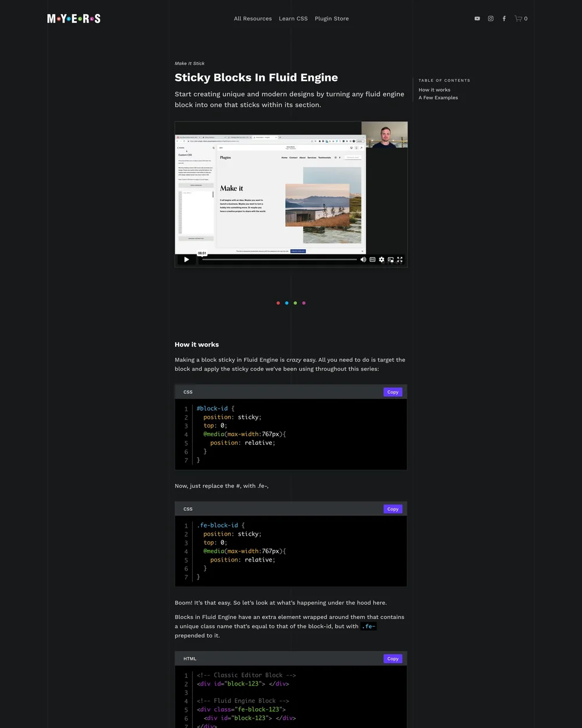Copy the first CSS code snippet
The image size is (582, 728).
[392, 391]
